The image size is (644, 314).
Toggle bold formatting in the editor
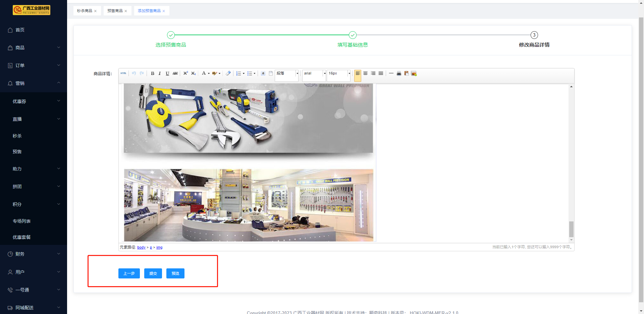153,73
